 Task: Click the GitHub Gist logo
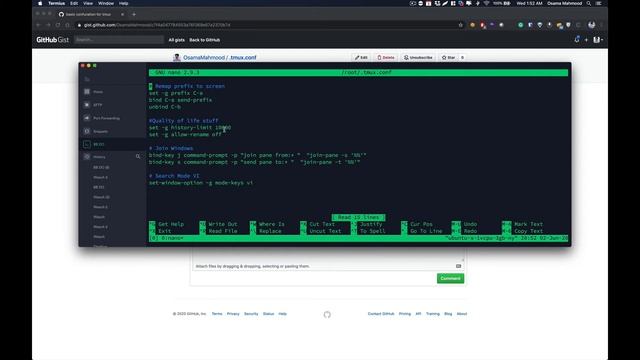52,40
